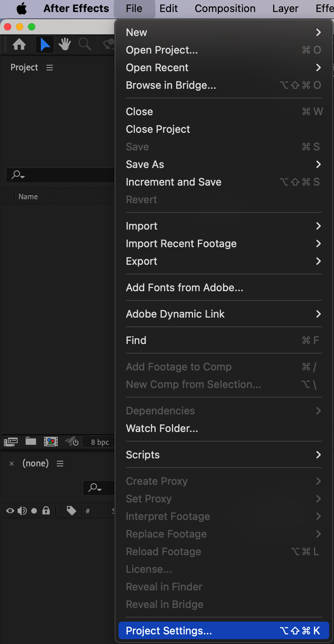
Task: Click the 8 bpc color depth button
Action: click(100, 442)
